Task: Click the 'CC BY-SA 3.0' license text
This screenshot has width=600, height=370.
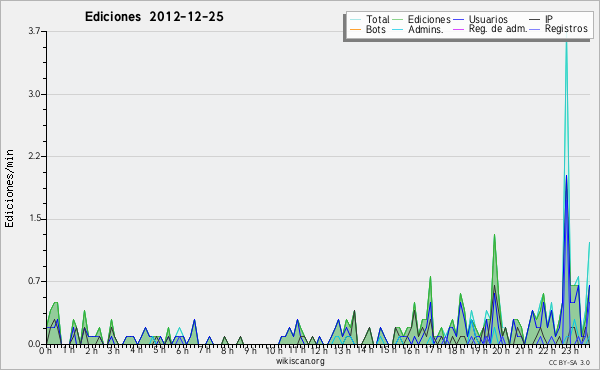Action: click(x=569, y=362)
